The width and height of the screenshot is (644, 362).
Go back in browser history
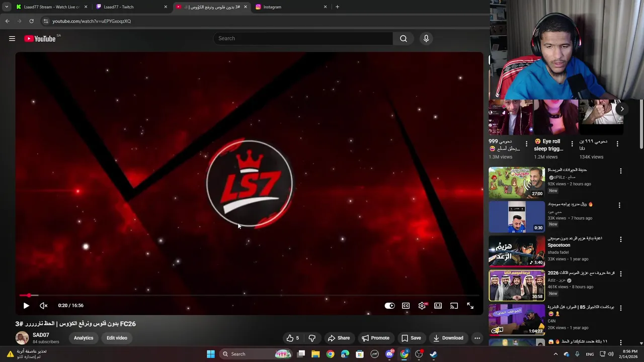pos(7,21)
